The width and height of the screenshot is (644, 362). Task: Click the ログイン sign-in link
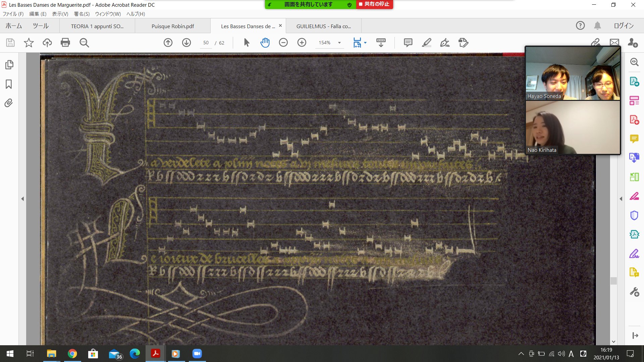(624, 25)
